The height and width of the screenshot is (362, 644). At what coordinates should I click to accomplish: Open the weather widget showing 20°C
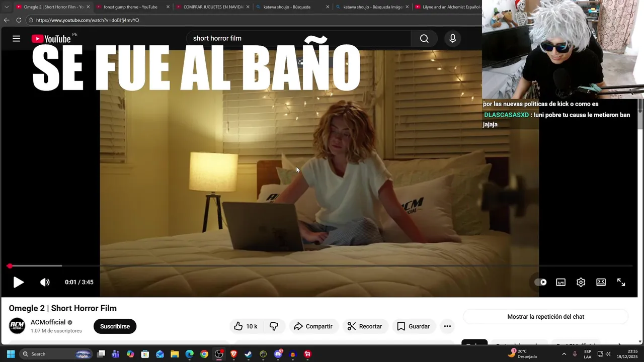click(x=522, y=354)
